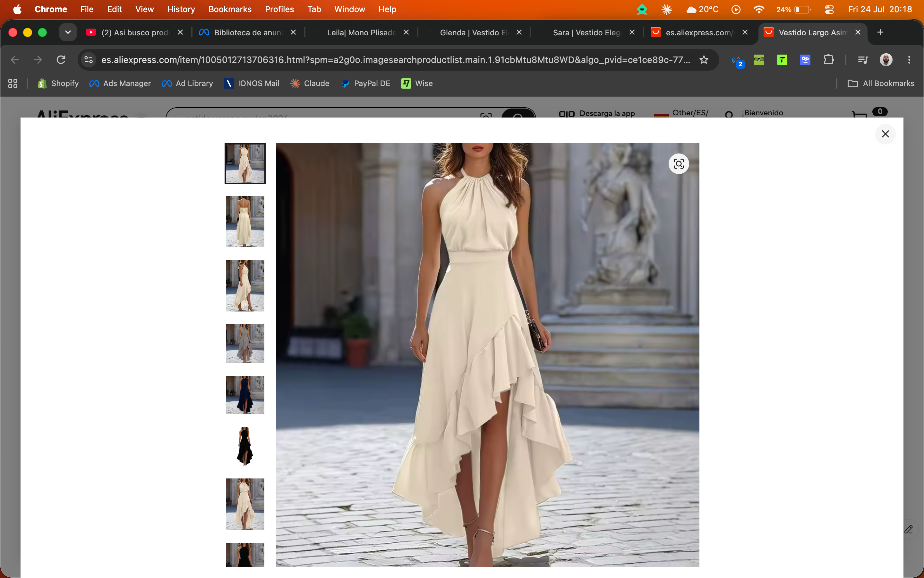This screenshot has width=924, height=578.
Task: Open the extension with blue 2 badge
Action: coord(737,60)
